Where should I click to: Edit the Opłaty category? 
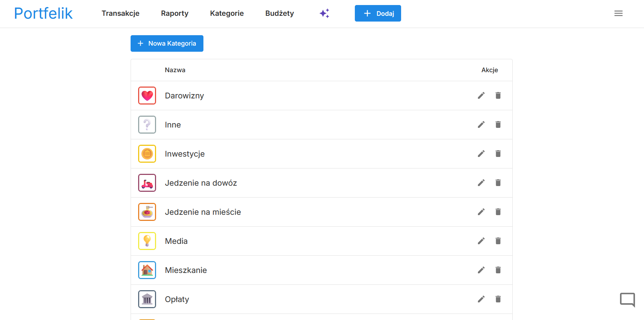481,299
